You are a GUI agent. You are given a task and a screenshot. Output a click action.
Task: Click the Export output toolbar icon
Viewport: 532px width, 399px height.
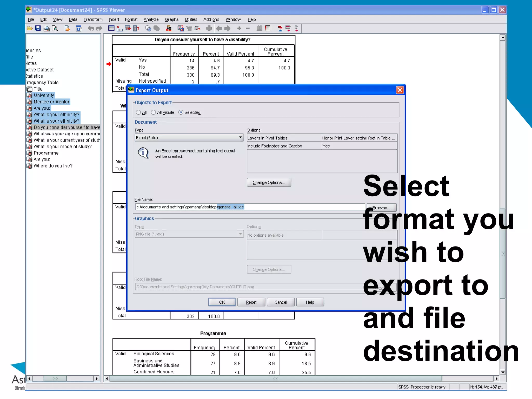67,28
